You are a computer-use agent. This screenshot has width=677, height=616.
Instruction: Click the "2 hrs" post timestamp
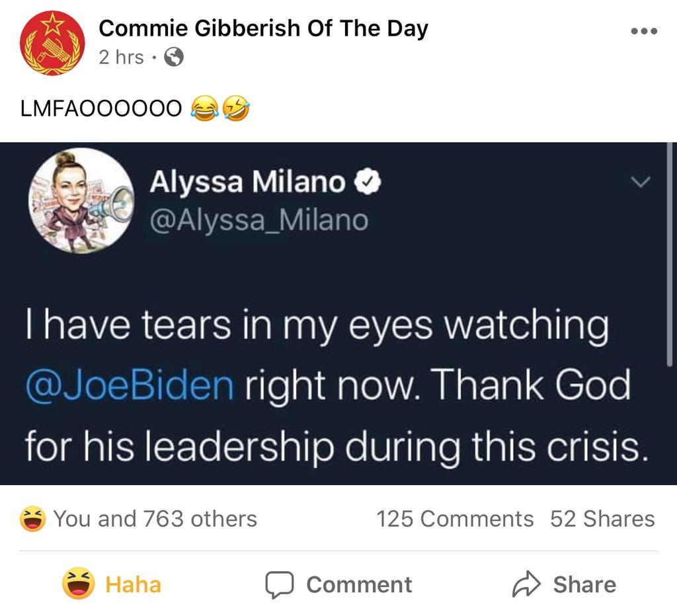121,58
